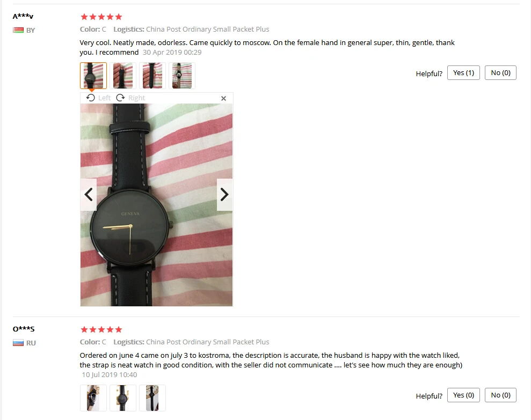
Task: Select the first watch thumbnail in A***v's review
Action: (x=93, y=76)
